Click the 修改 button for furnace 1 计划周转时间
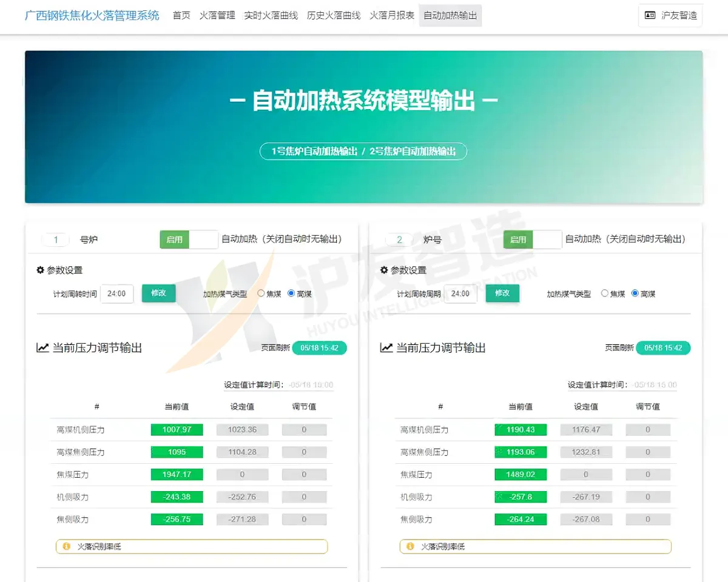This screenshot has width=728, height=582. pos(158,293)
